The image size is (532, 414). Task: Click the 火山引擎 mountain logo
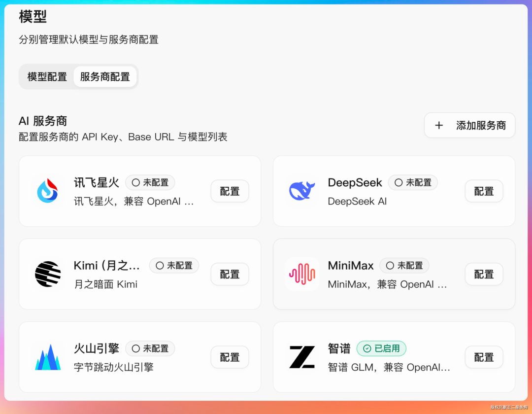pyautogui.click(x=48, y=357)
